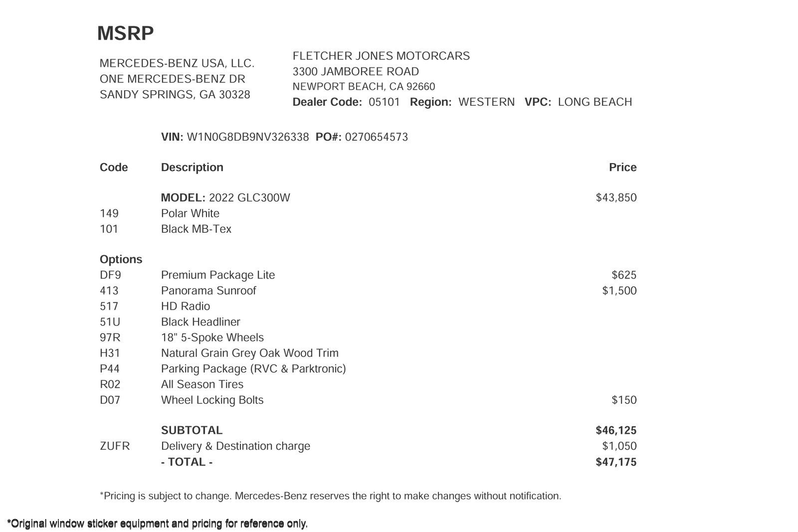Click the 3300 Jamboree Road address line
Image resolution: width=798 pixels, height=532 pixels.
(x=356, y=71)
